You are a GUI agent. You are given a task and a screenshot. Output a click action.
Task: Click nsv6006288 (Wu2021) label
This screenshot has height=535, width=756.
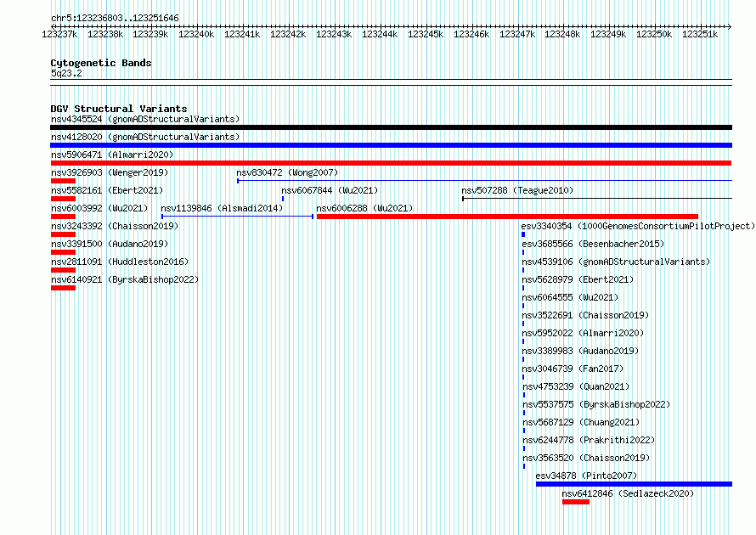(364, 208)
